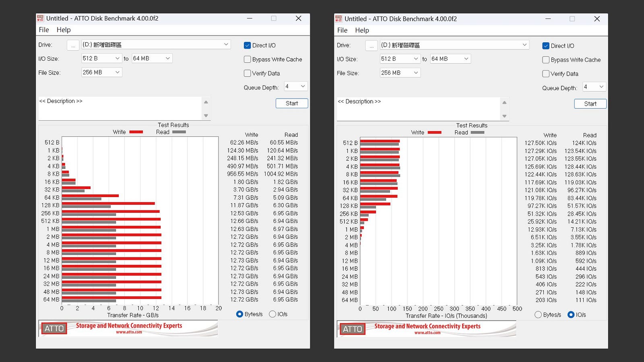Select Bytes/s radio button in left window
The height and width of the screenshot is (362, 644).
pos(239,314)
